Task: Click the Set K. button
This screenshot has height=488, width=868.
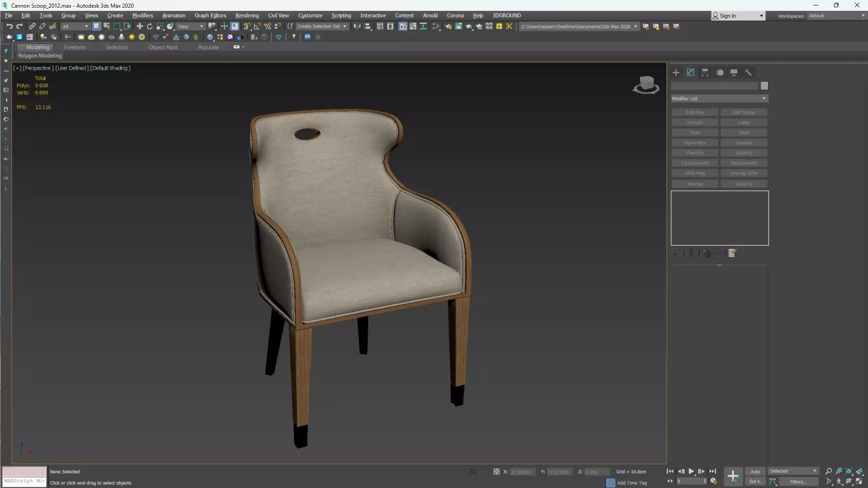Action: 755,482
